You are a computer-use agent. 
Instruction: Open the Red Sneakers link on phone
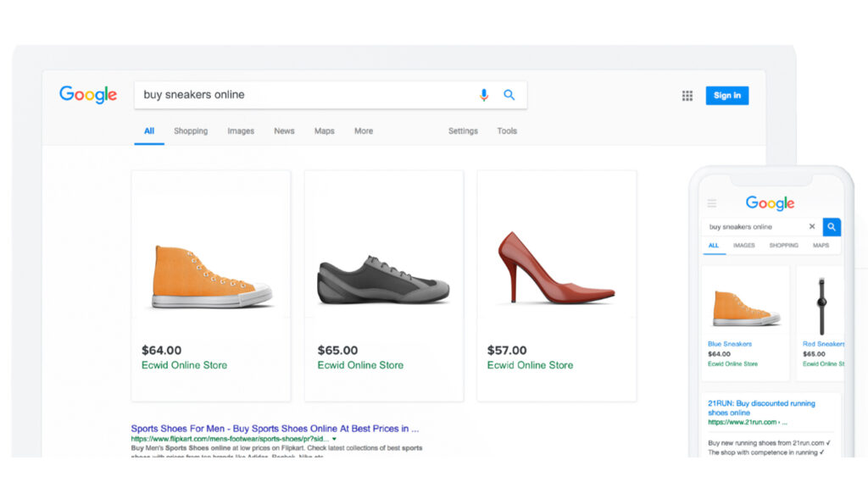823,344
